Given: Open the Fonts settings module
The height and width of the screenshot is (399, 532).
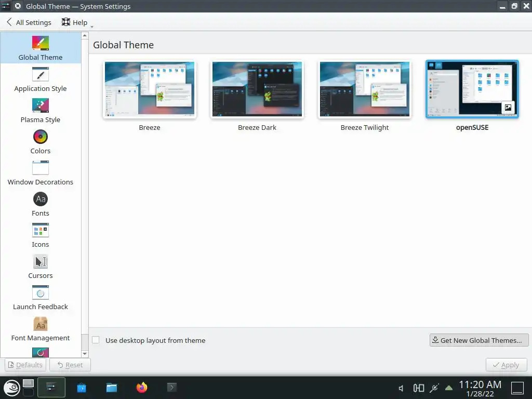Looking at the screenshot, I should tap(41, 205).
